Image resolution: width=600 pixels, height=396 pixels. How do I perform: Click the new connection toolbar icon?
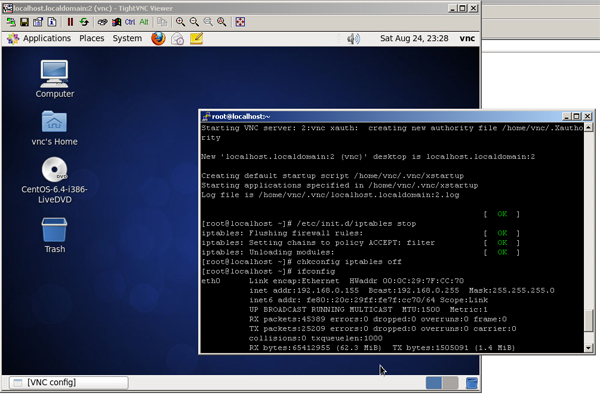tap(11, 22)
